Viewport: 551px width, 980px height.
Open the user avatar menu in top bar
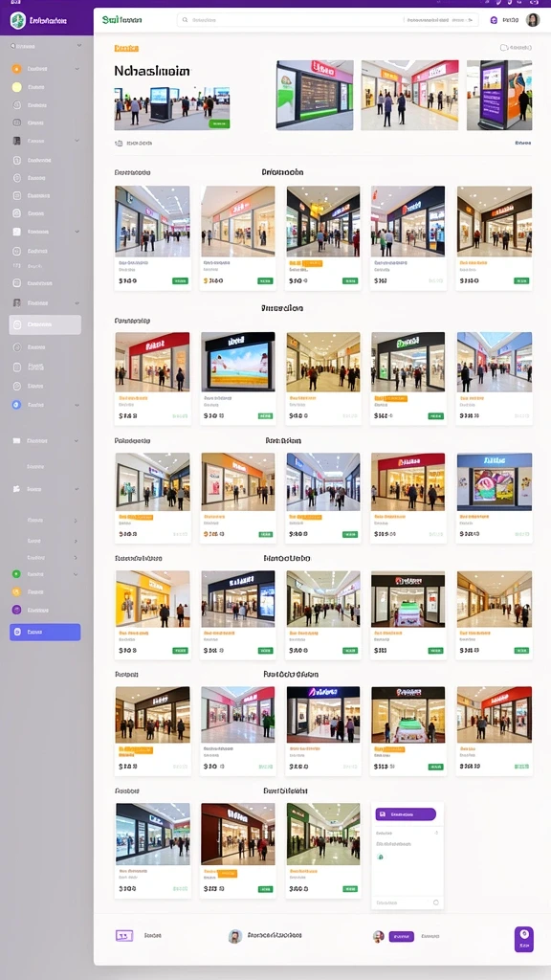click(532, 20)
